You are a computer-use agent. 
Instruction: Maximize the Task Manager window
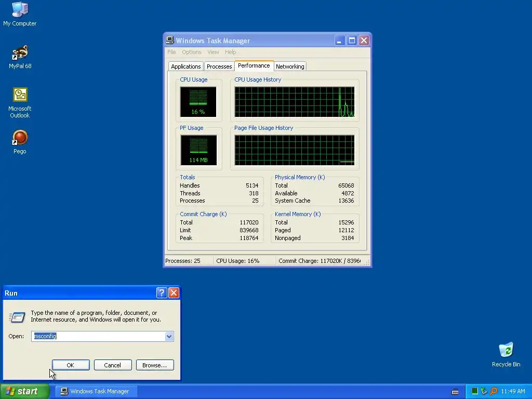pyautogui.click(x=352, y=41)
